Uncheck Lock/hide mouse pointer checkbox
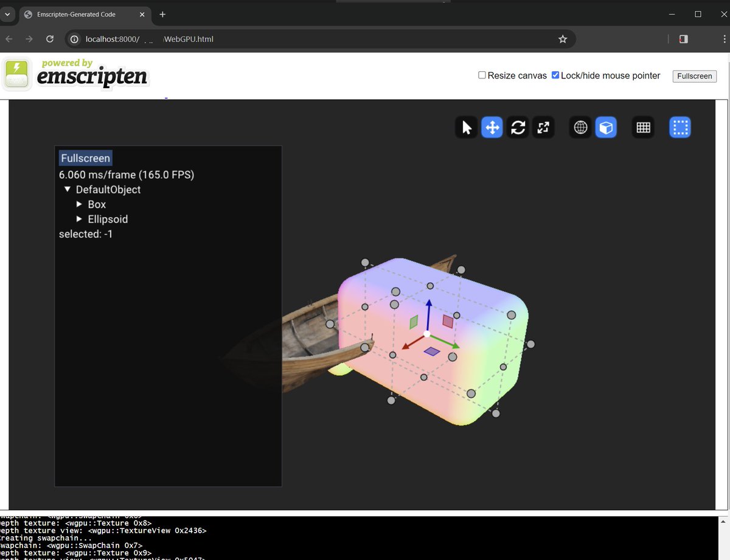The image size is (730, 560). click(555, 75)
